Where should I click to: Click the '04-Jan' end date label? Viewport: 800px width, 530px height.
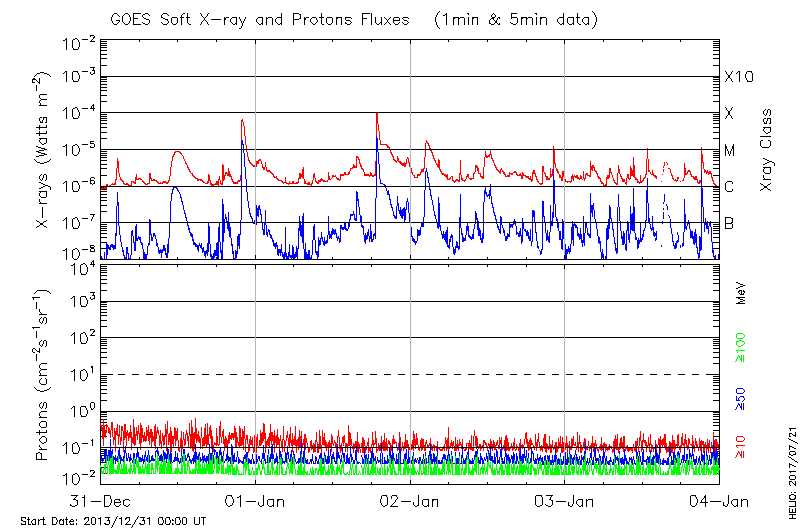point(718,499)
